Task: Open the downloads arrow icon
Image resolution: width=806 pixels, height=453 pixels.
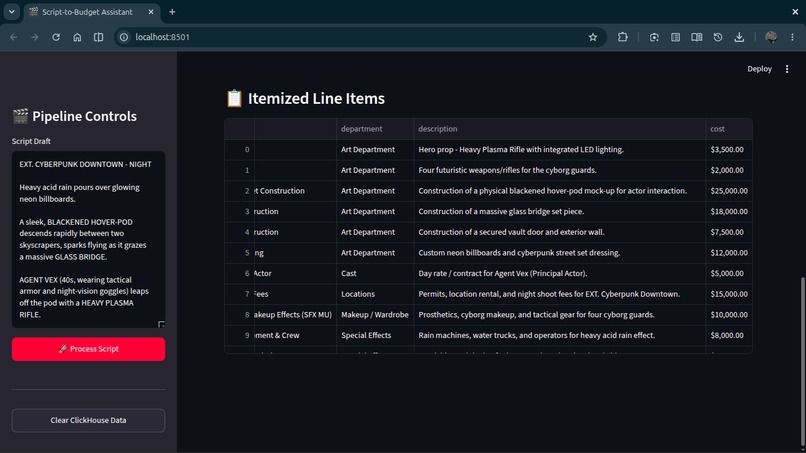Action: pyautogui.click(x=739, y=37)
